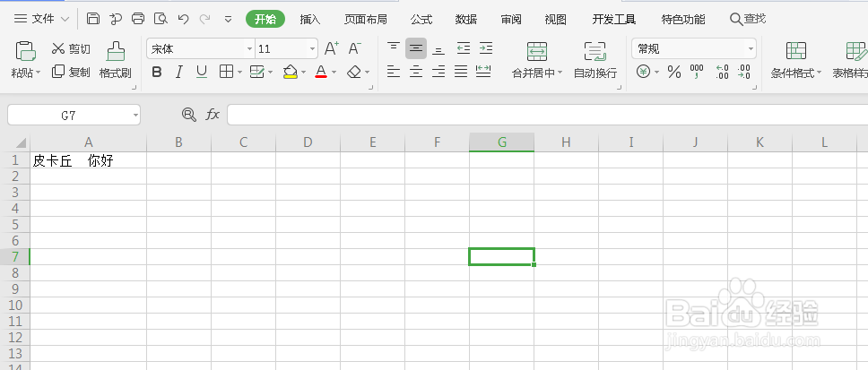
Task: Click the decrease indent icon
Action: pyautogui.click(x=464, y=48)
